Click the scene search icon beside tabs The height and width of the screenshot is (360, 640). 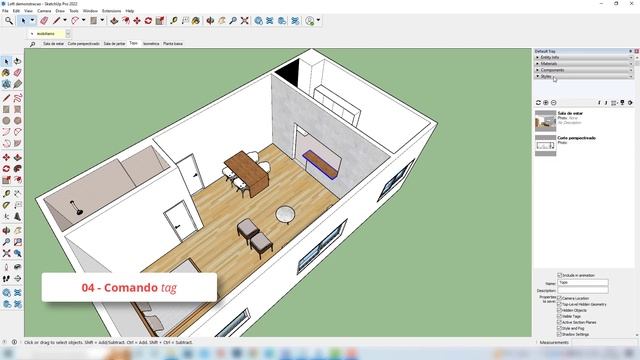pyautogui.click(x=33, y=44)
